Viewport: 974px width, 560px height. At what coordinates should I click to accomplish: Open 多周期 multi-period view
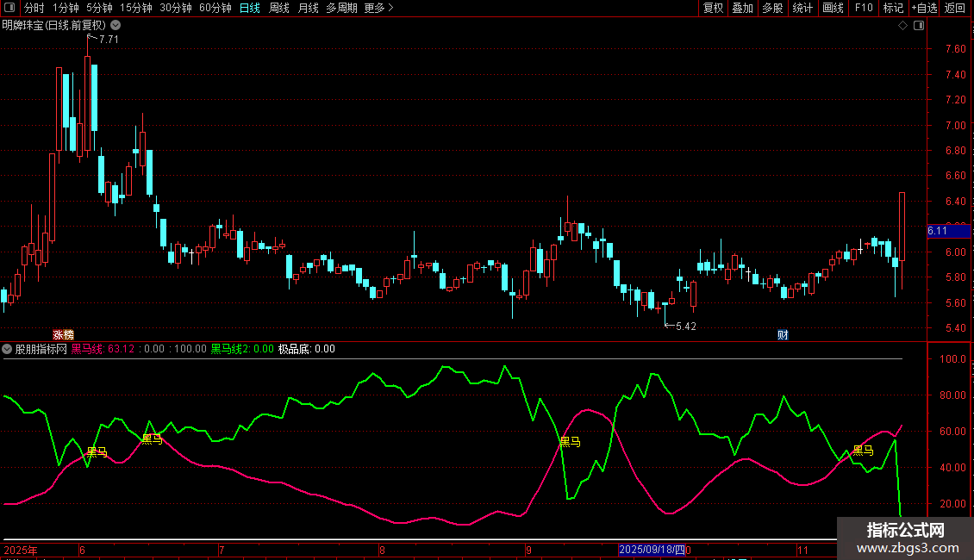(341, 8)
